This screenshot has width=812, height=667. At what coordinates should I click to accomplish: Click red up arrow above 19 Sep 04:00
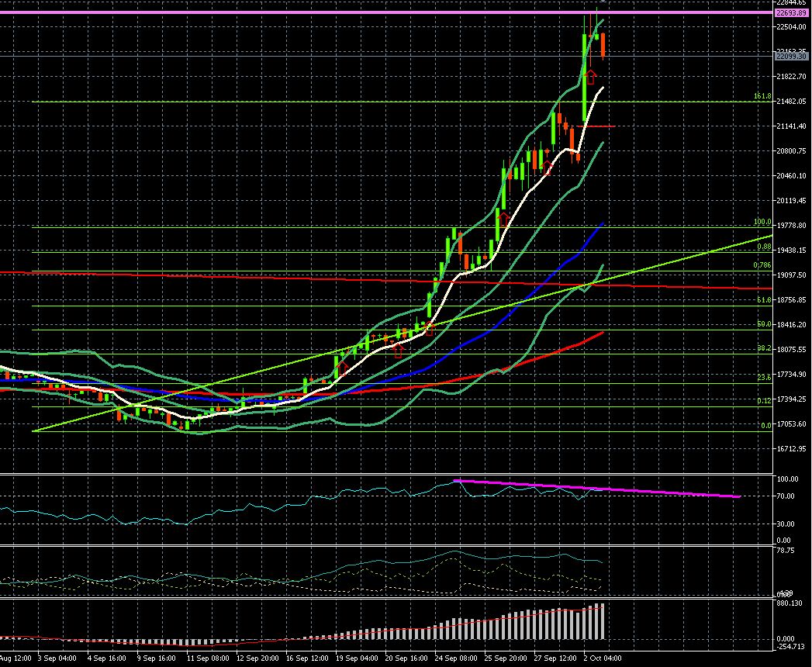[x=342, y=368]
